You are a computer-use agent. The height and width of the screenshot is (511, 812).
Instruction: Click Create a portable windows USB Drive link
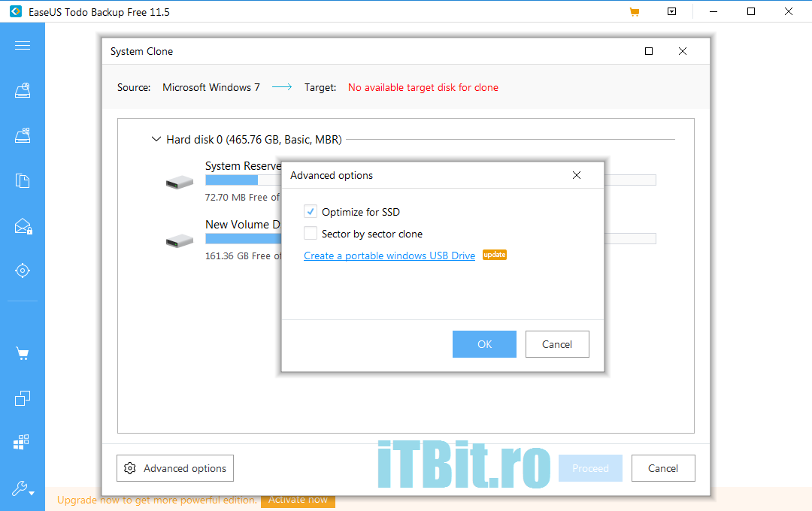click(389, 256)
